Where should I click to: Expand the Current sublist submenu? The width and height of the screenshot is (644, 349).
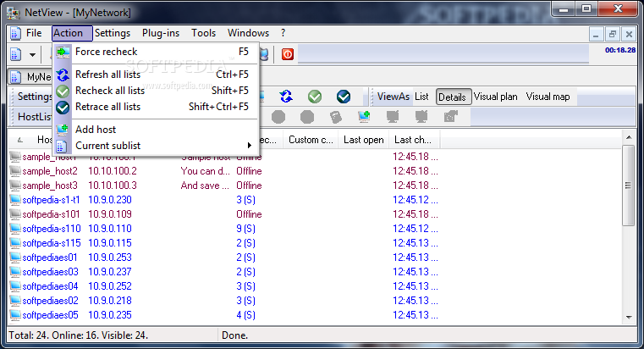pyautogui.click(x=155, y=146)
